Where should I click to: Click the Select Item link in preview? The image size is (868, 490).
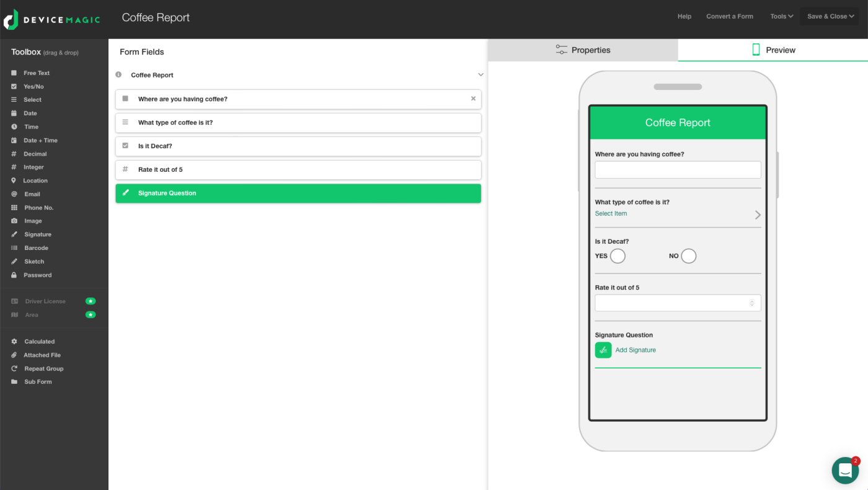point(611,213)
